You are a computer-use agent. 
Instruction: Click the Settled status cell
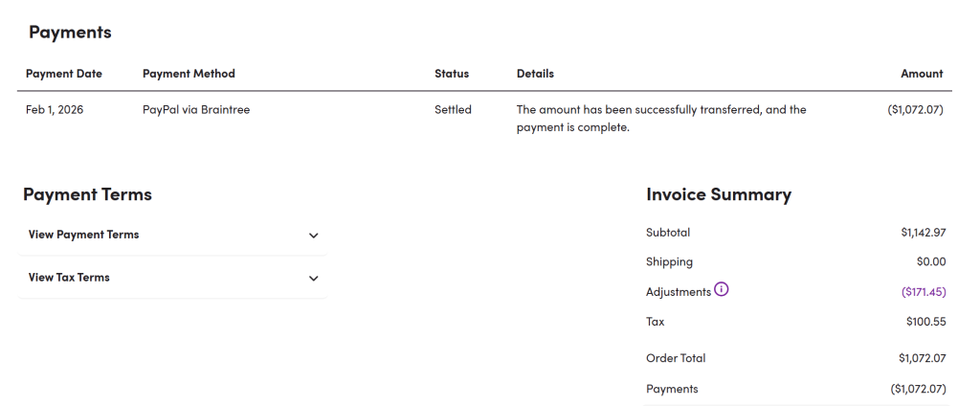[453, 110]
